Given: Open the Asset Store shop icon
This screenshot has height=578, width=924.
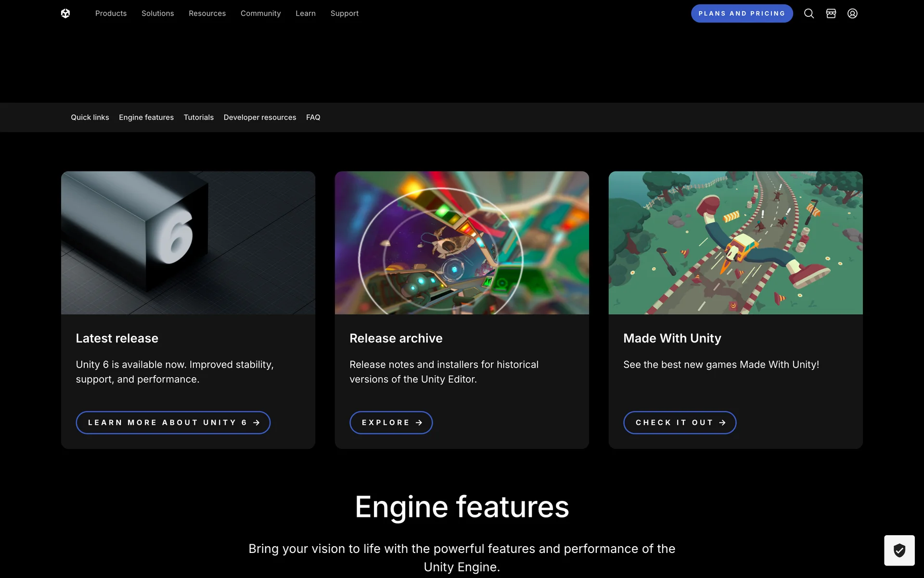Looking at the screenshot, I should [x=831, y=13].
